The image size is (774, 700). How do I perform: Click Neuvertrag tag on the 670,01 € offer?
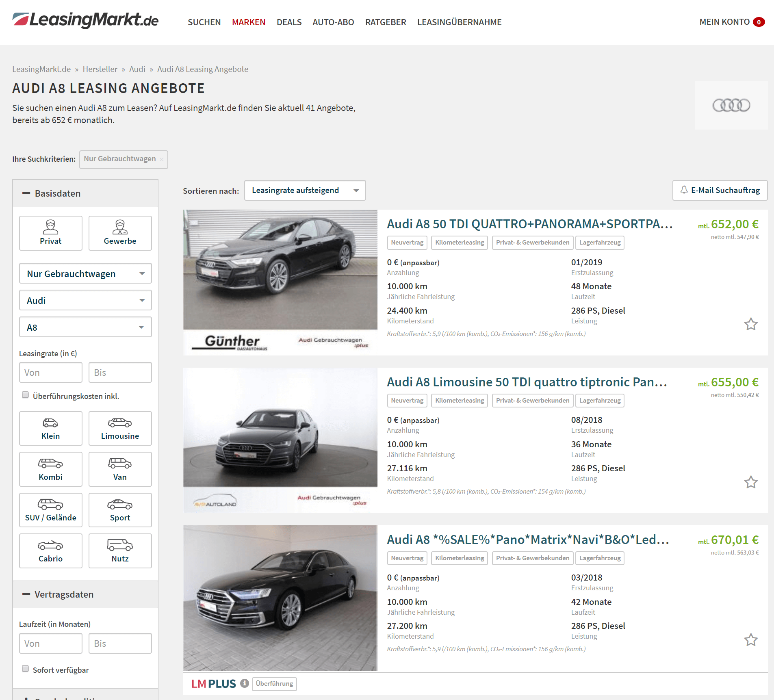[x=407, y=558]
